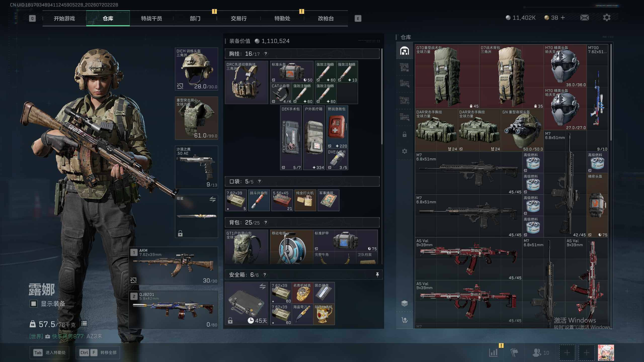This screenshot has height=362, width=644.
Task: Click the loadout panel scrollbar
Action: (x=382, y=97)
